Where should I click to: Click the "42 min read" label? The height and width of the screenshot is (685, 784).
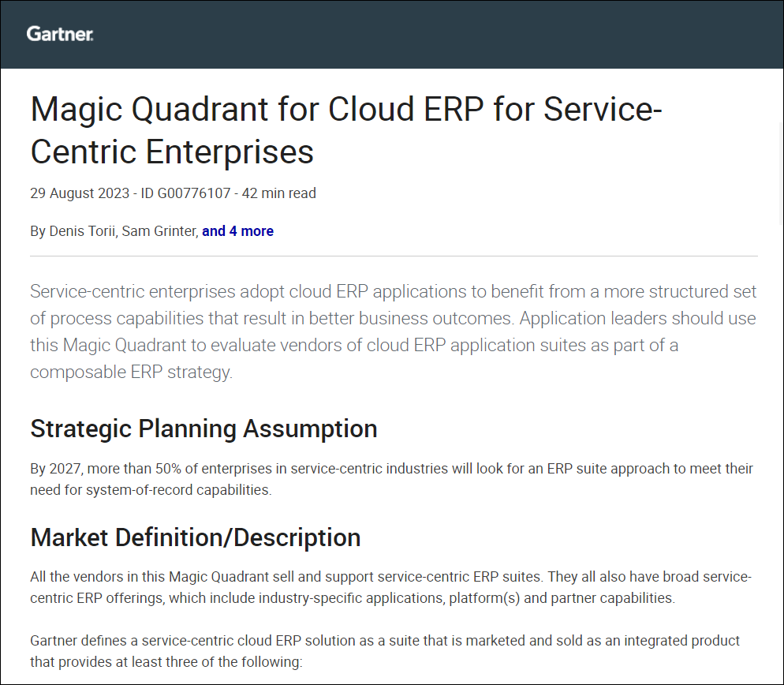279,193
